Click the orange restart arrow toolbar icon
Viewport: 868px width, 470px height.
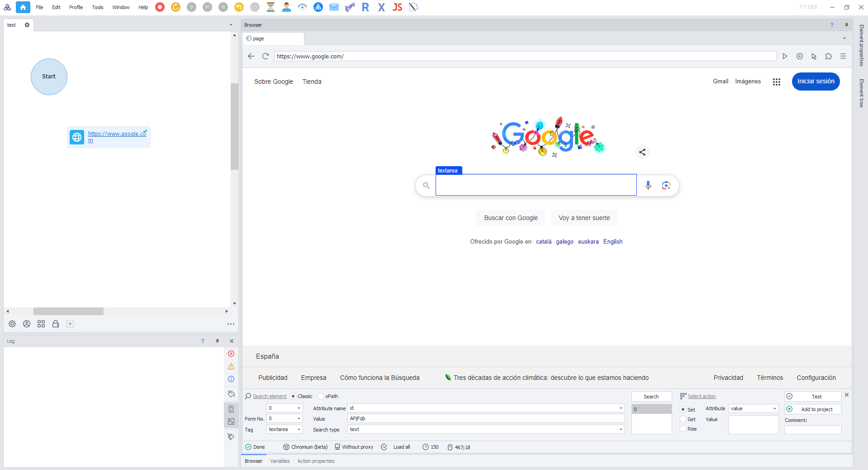(176, 7)
